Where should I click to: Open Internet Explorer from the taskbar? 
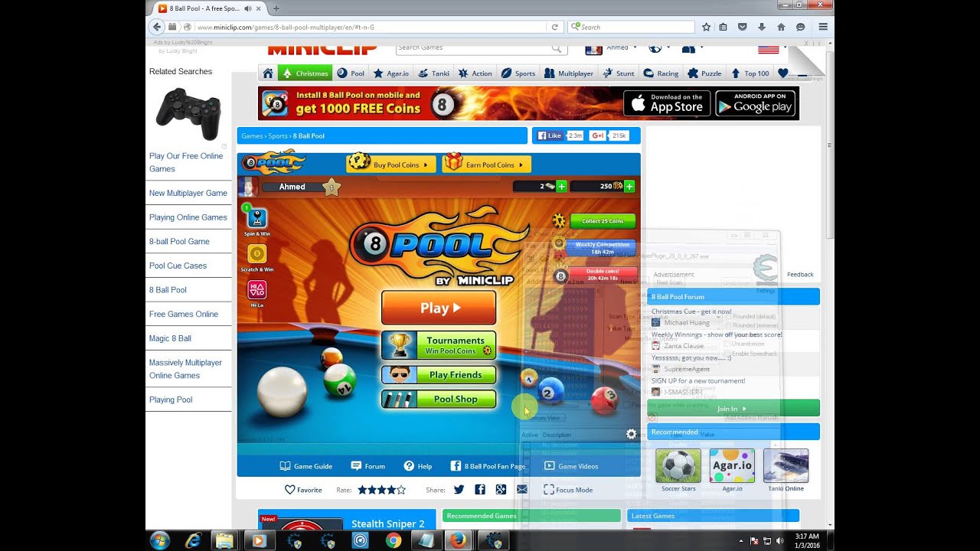(194, 541)
